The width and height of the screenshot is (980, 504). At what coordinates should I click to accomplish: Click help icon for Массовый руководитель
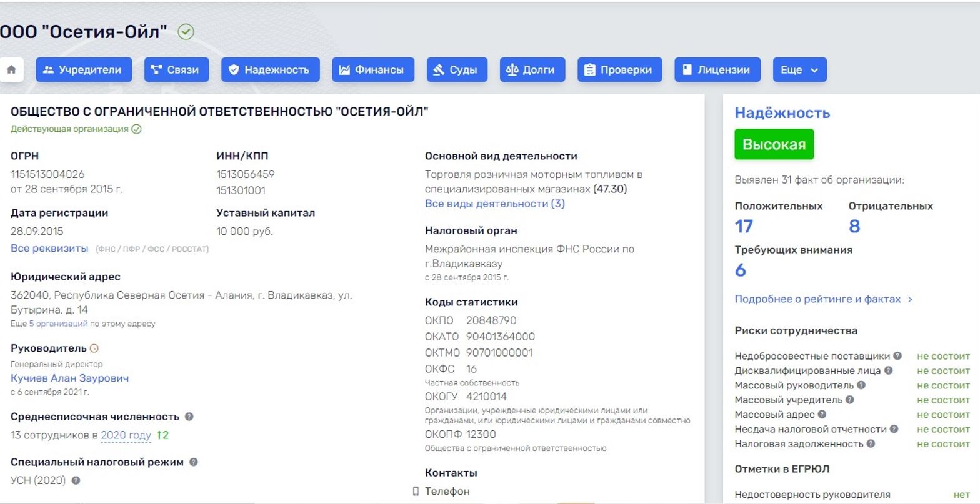click(x=861, y=385)
